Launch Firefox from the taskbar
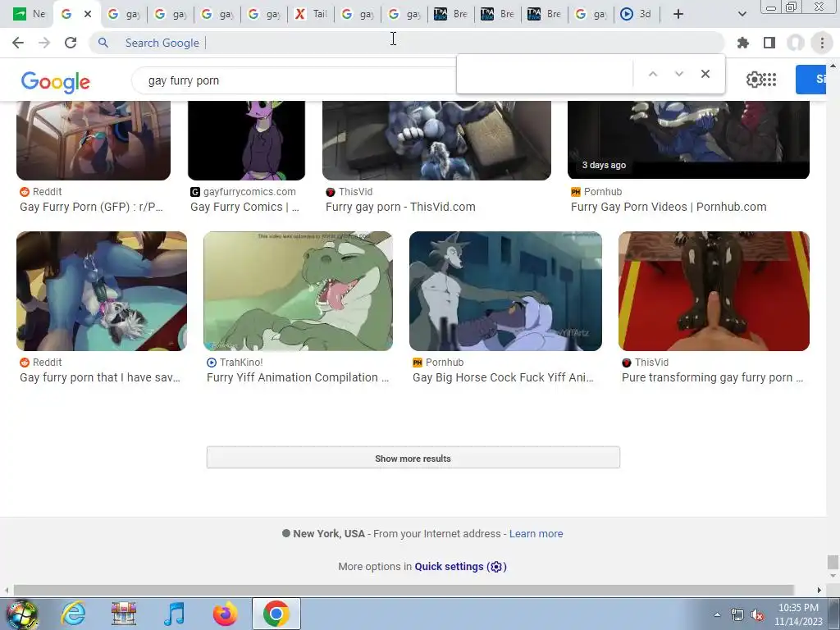This screenshot has width=840, height=630. (x=225, y=614)
